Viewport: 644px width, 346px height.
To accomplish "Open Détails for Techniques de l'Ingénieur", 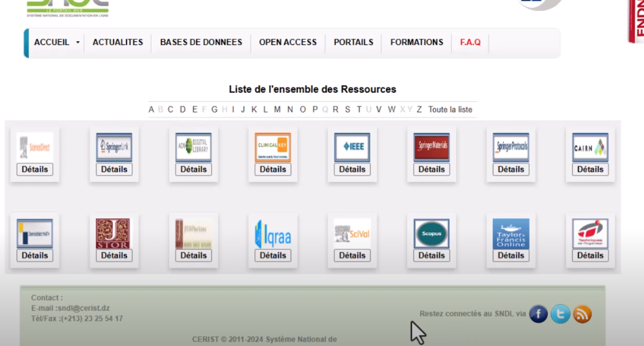I will click(x=590, y=255).
